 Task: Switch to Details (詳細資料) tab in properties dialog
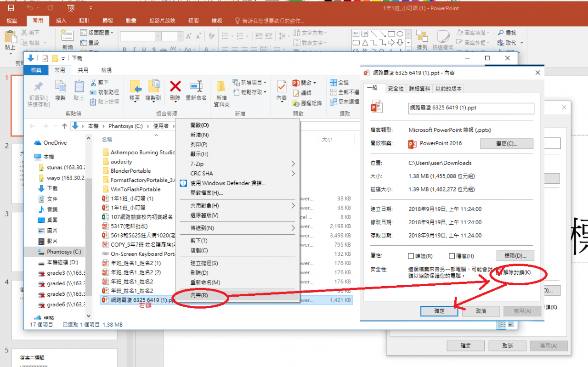pos(419,89)
